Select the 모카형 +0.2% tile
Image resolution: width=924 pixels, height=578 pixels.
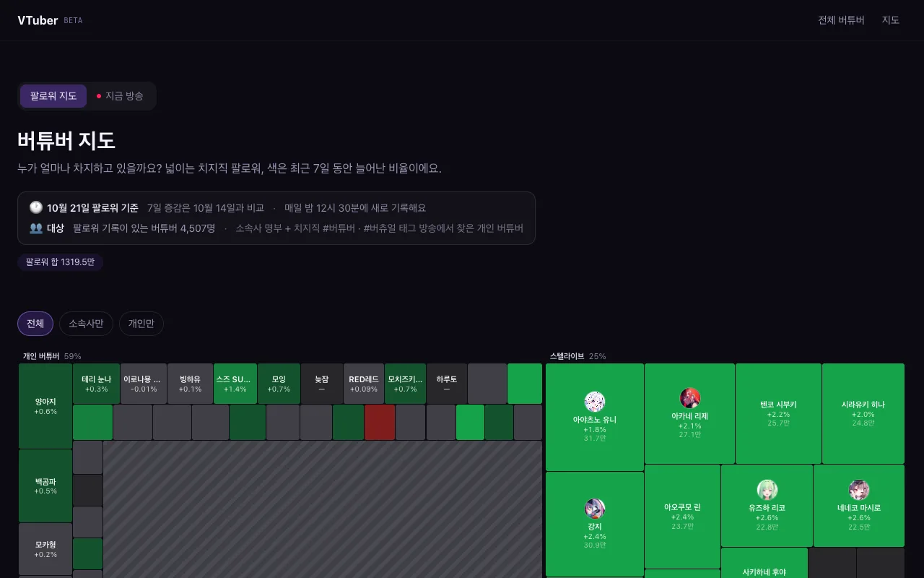click(x=45, y=549)
